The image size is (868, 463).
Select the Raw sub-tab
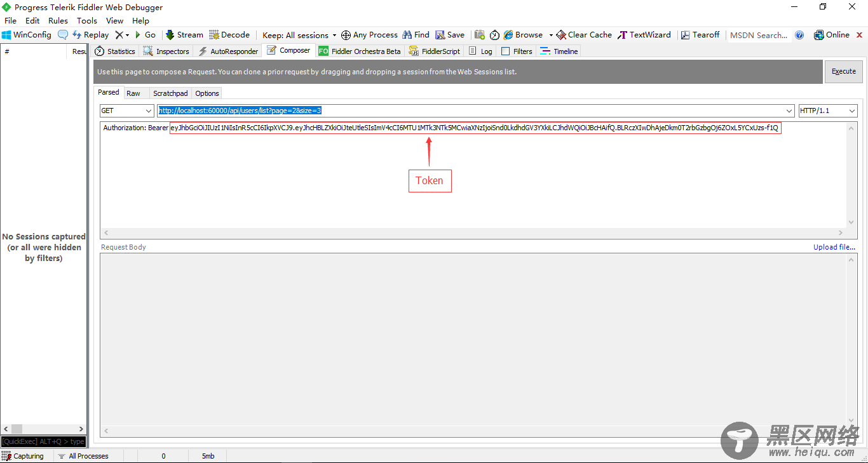(x=133, y=93)
